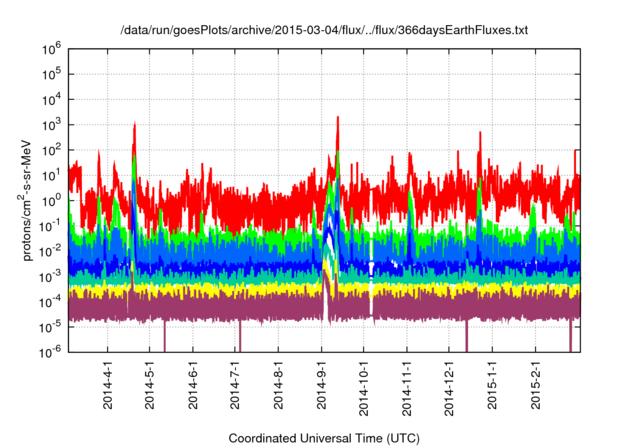Click the 10^6 y-axis tick label
This screenshot has width=640, height=448.
coord(51,49)
